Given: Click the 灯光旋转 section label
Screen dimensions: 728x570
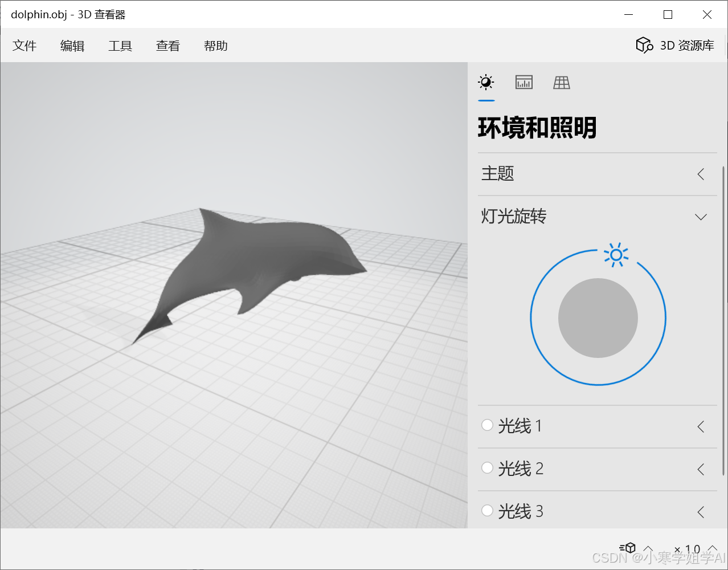Looking at the screenshot, I should [x=514, y=217].
